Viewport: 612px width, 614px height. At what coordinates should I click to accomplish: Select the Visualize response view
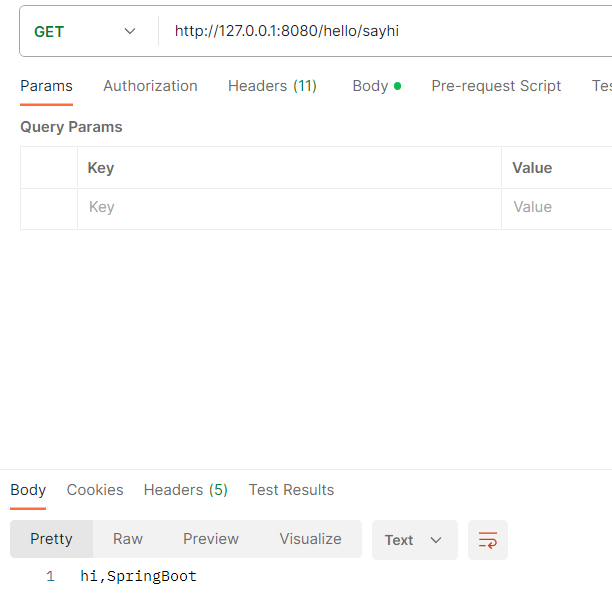click(x=310, y=539)
